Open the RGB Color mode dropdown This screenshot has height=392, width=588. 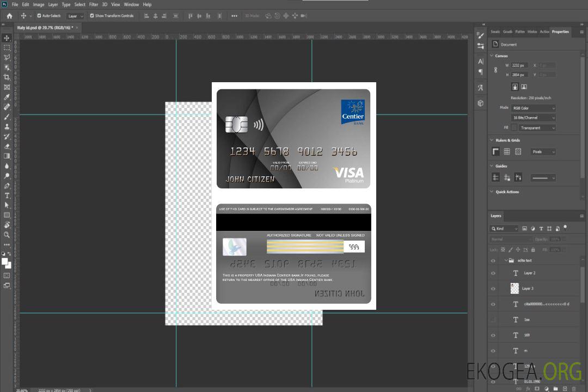point(534,108)
